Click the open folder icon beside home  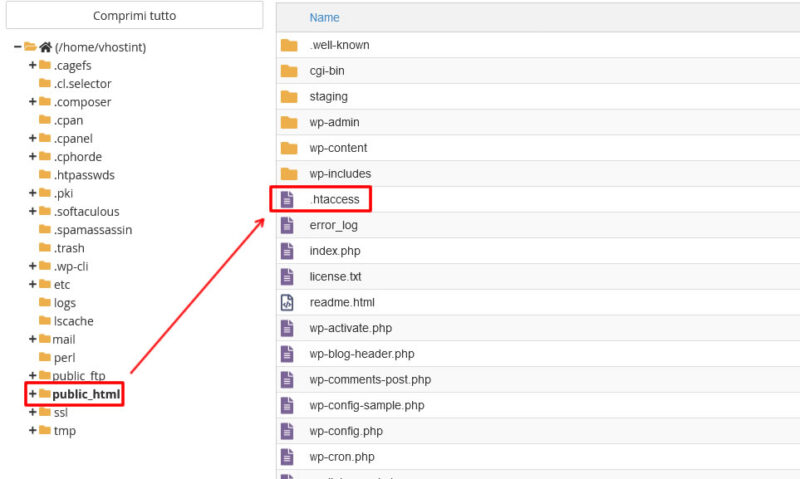[x=30, y=46]
